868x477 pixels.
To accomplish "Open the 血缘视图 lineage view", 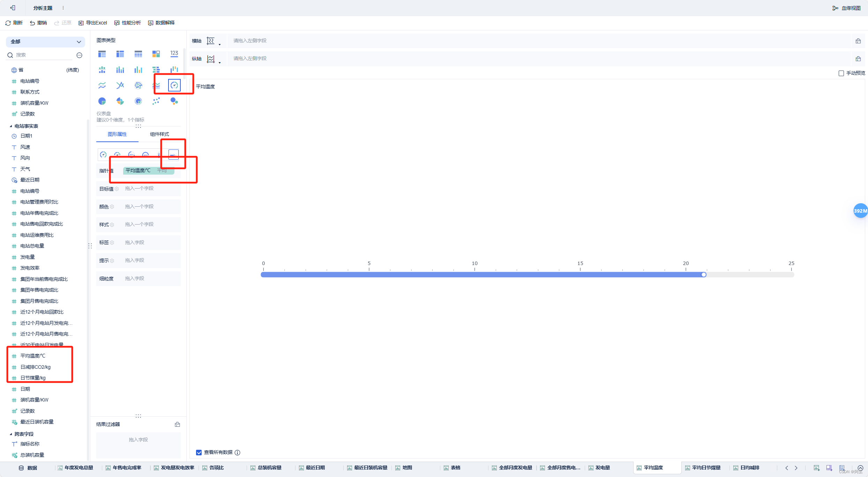I will 847,8.
